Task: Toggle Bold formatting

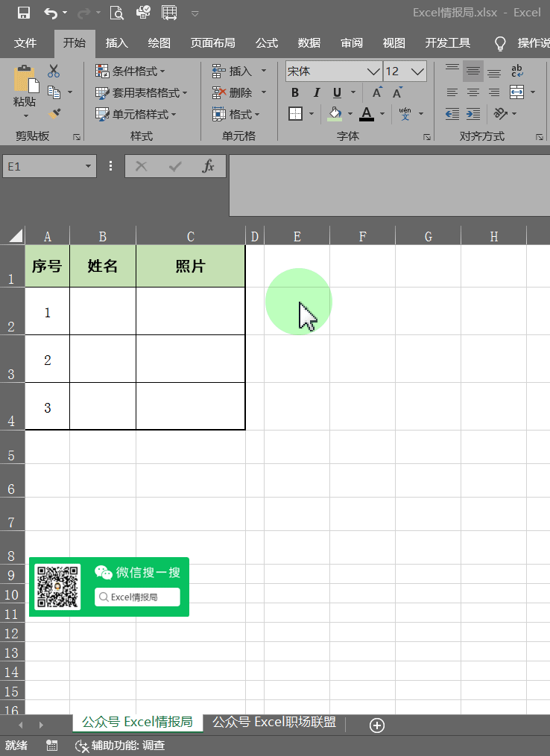Action: click(295, 92)
